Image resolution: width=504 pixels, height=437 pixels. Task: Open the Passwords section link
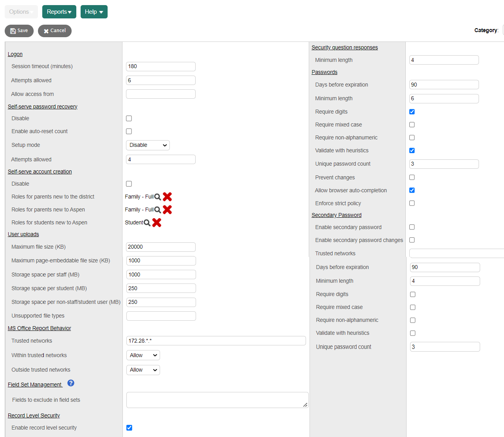click(x=324, y=72)
